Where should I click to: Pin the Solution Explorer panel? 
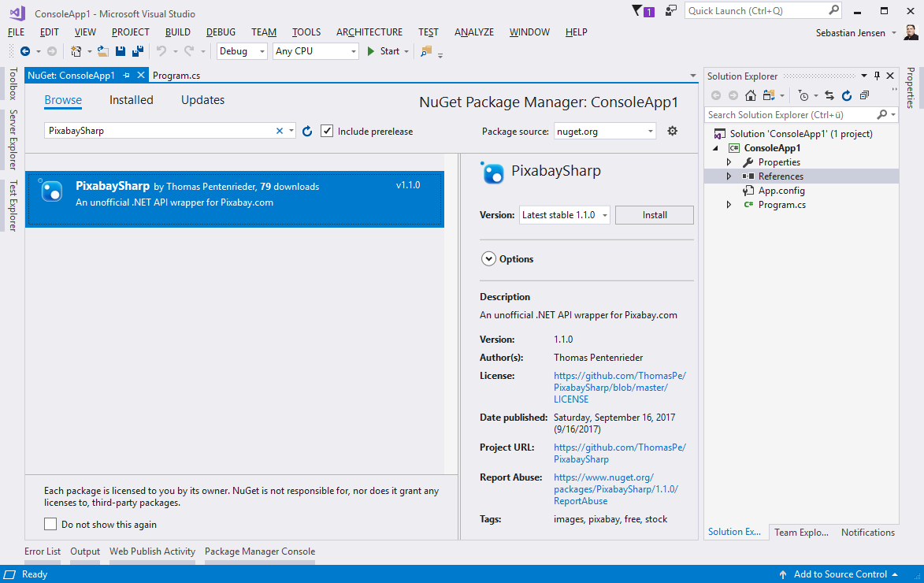pos(877,76)
